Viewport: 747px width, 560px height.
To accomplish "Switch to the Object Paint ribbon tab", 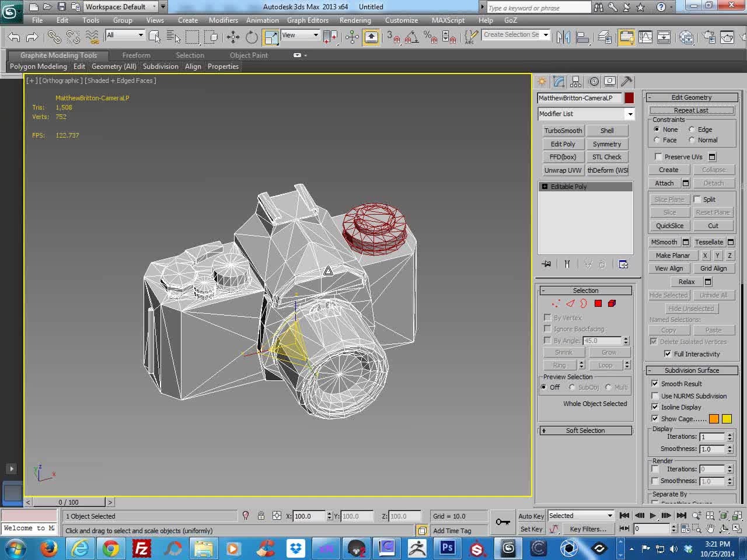I will [249, 55].
